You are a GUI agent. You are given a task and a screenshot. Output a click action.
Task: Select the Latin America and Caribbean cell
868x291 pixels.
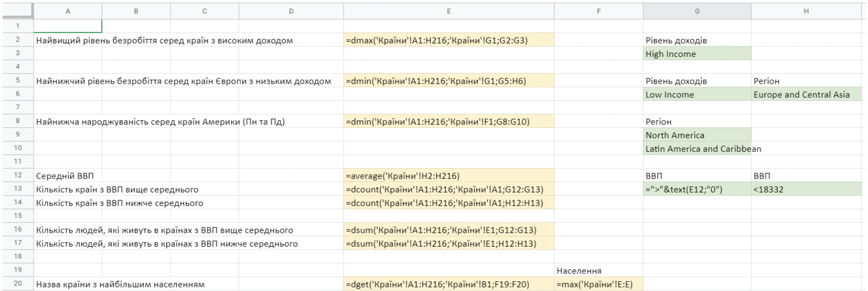point(697,149)
